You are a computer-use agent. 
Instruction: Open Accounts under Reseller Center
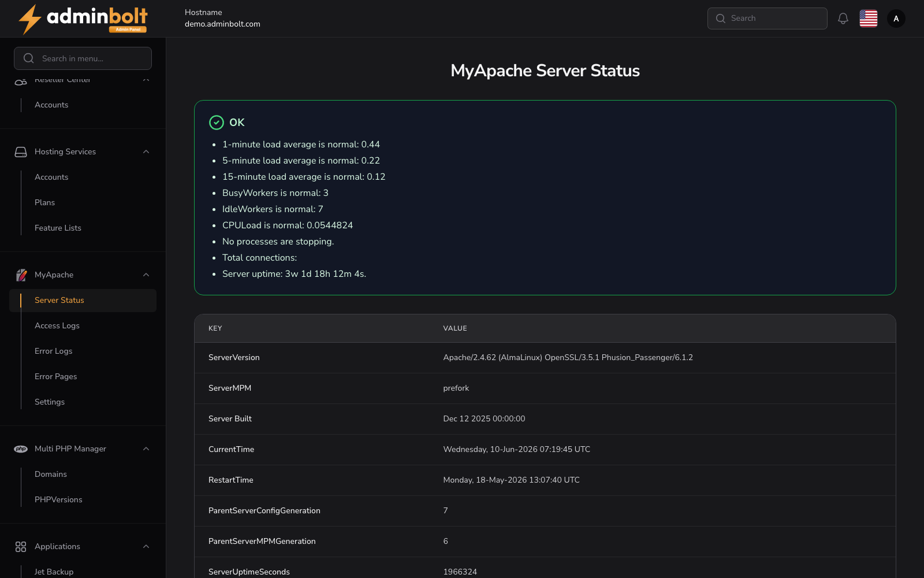(51, 105)
